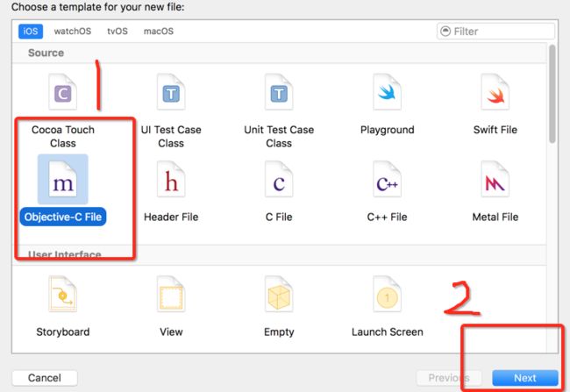Open the tvOS platform tab
Image resolution: width=570 pixels, height=392 pixels.
point(118,32)
